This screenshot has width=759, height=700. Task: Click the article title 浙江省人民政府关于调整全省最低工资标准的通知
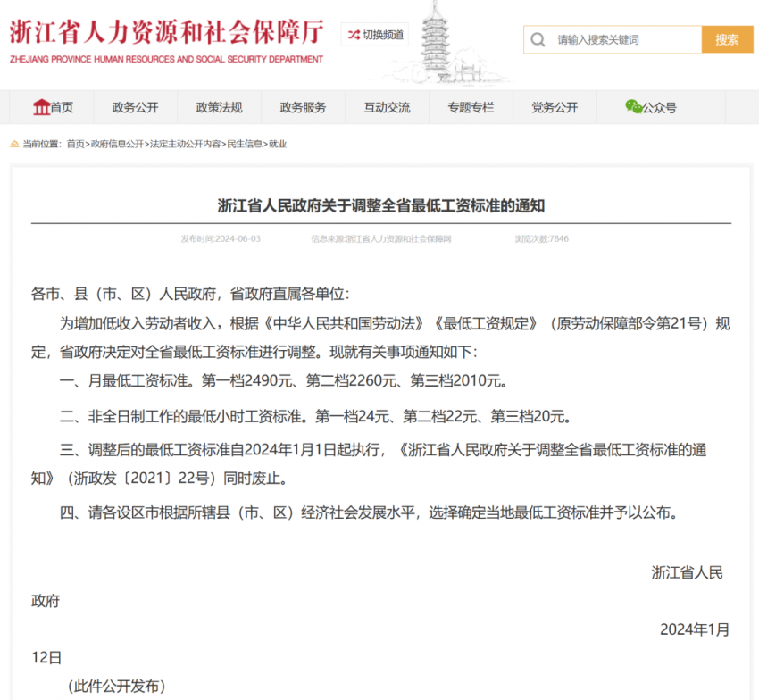(381, 205)
